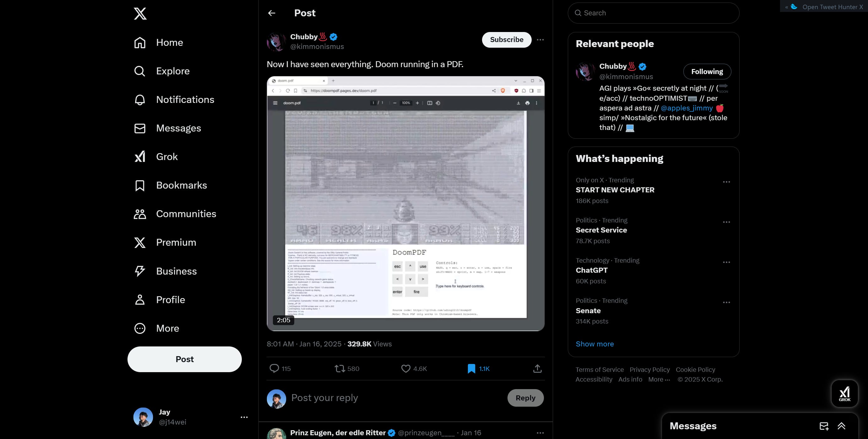Screen dimensions: 868x439
Task: Open account menu dots next to Jay
Action: (x=244, y=417)
